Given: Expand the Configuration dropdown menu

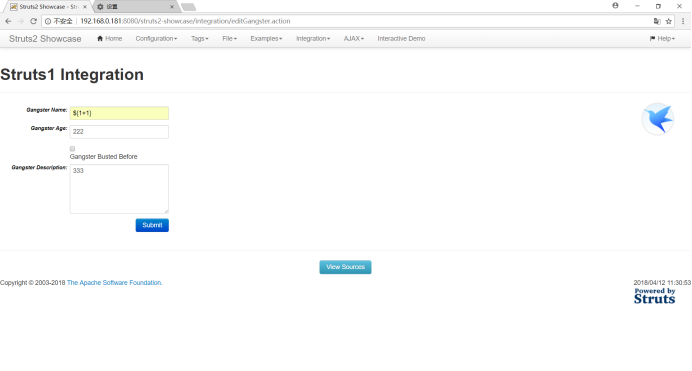Looking at the screenshot, I should point(156,39).
